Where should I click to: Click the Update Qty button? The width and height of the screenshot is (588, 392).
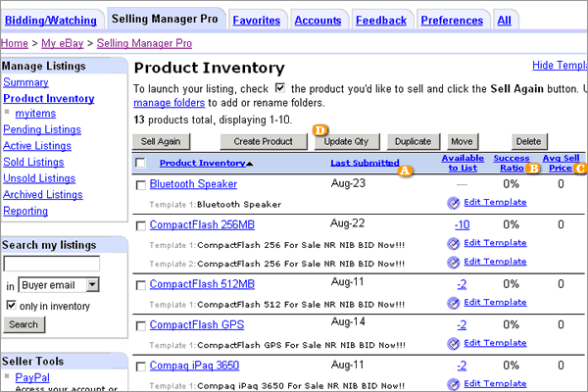(347, 142)
